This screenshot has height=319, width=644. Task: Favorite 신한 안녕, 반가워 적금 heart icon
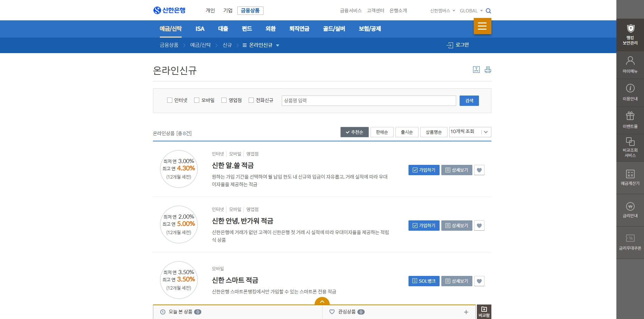[x=479, y=226]
